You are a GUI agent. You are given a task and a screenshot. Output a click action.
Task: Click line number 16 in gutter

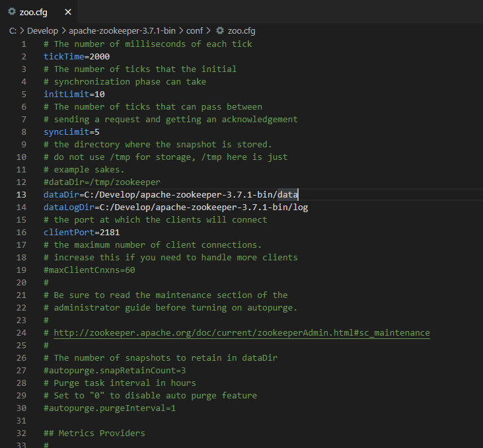click(21, 233)
